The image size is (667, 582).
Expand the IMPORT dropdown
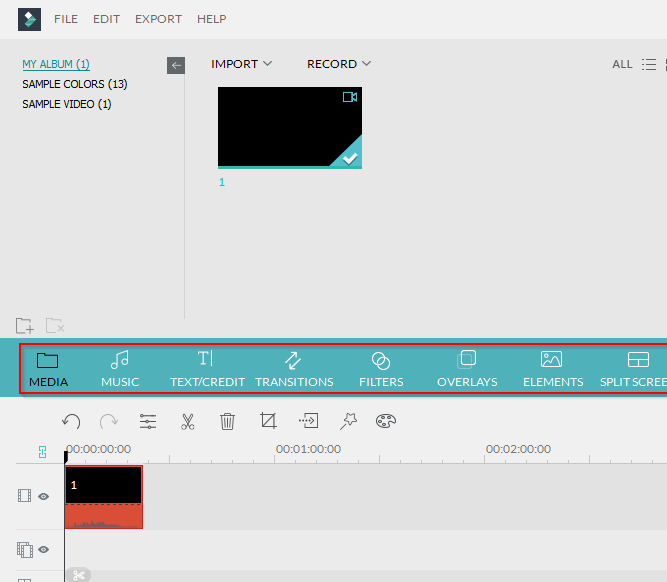[241, 64]
